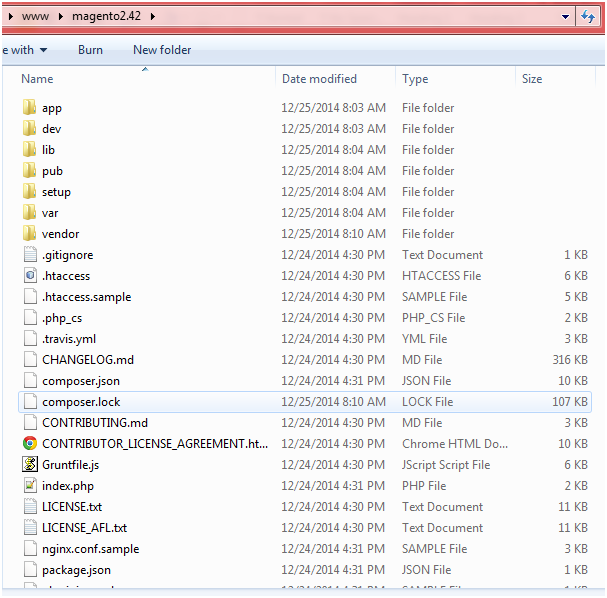Click the .travis.yml file icon
The height and width of the screenshot is (598, 607).
pos(30,339)
